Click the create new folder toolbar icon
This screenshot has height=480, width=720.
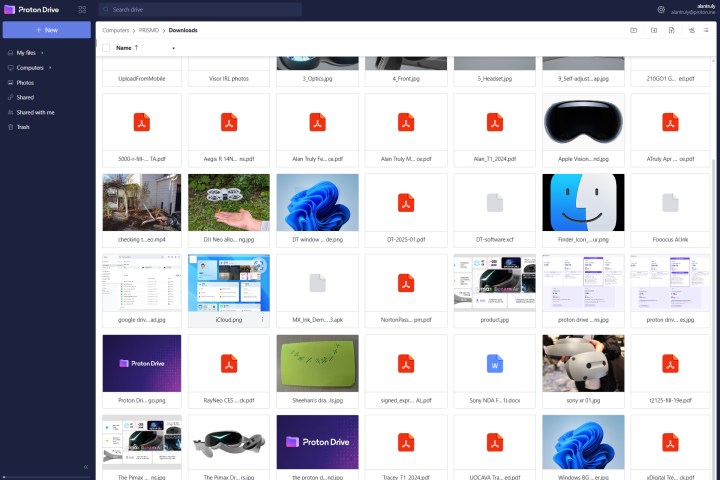click(633, 30)
